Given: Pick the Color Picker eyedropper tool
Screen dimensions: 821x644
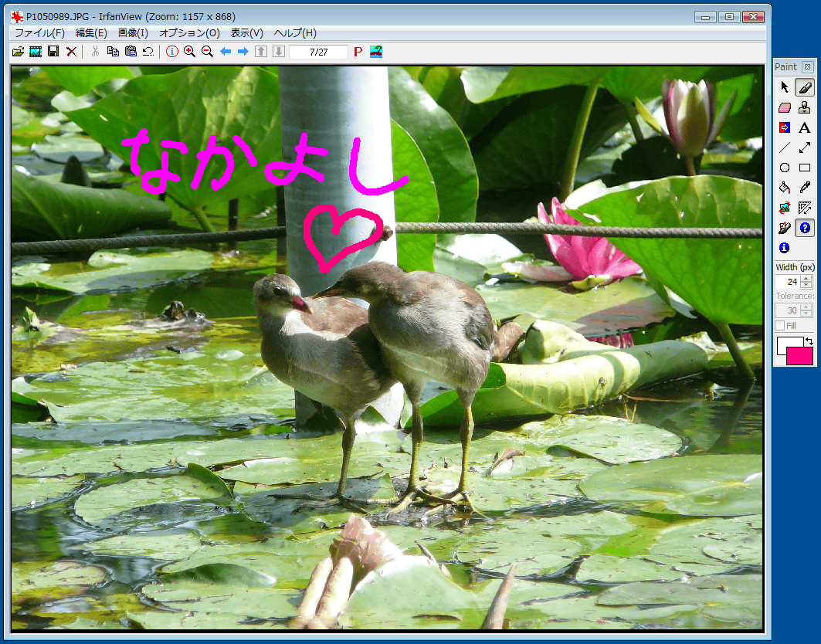Looking at the screenshot, I should 804,188.
